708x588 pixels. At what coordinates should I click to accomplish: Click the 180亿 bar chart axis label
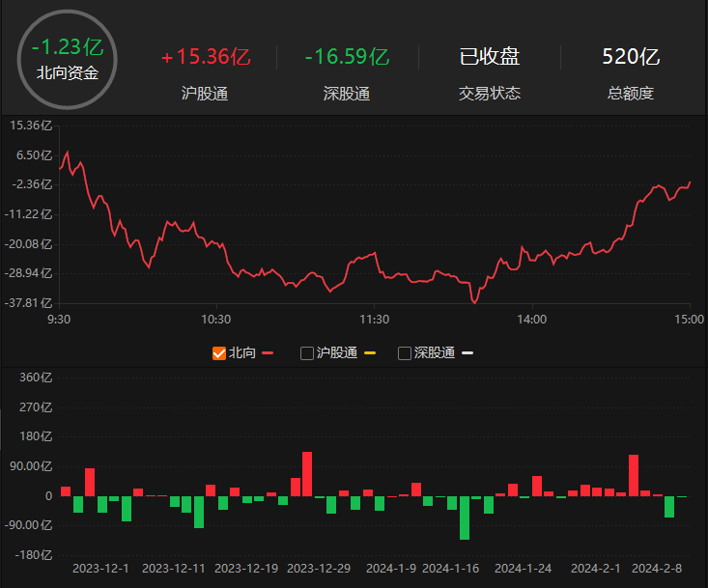tap(36, 436)
